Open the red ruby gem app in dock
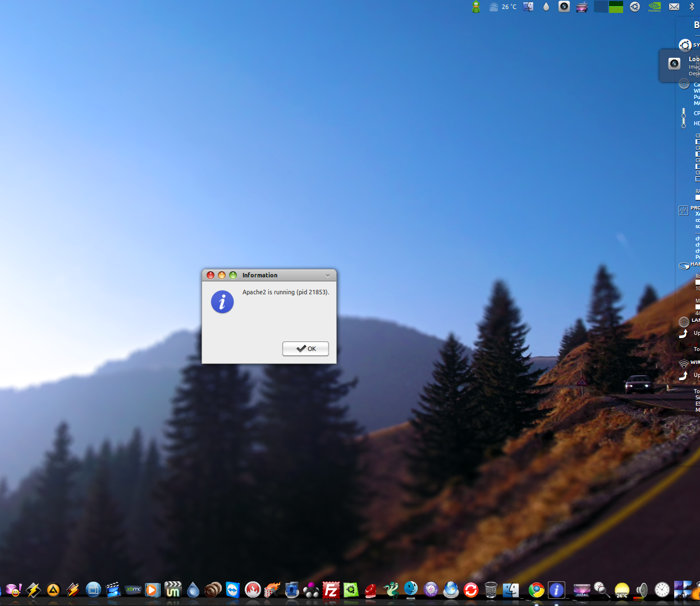 (371, 590)
